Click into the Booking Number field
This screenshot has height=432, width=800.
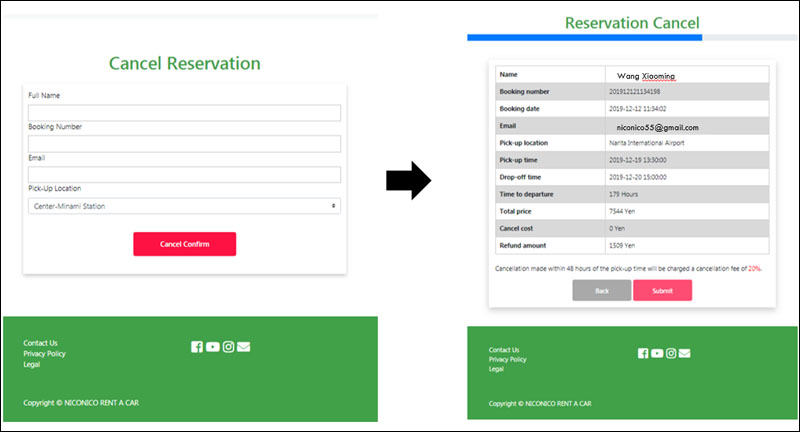pos(184,144)
